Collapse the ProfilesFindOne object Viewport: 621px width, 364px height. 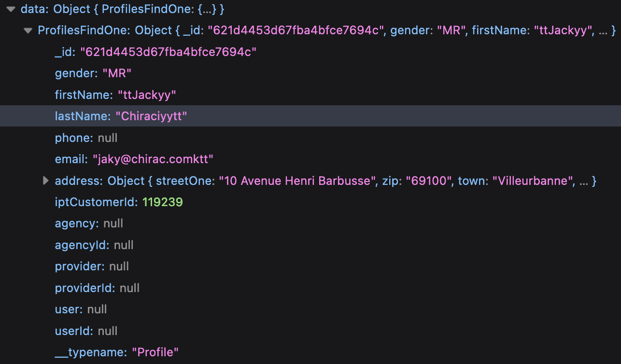(28, 30)
